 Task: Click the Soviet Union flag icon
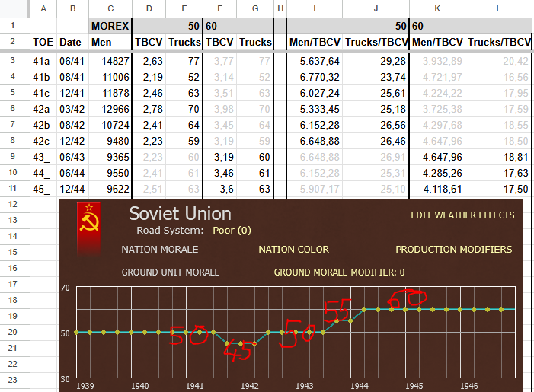89,228
